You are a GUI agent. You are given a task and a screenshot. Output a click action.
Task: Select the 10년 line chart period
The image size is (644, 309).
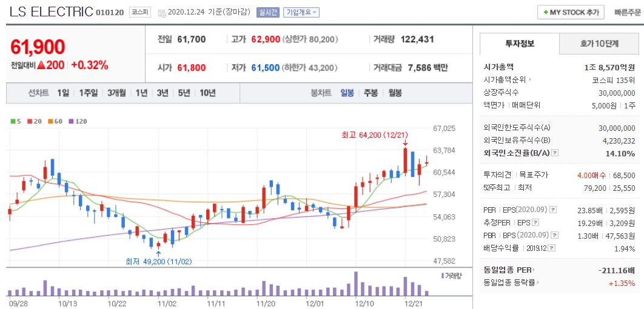coord(207,93)
